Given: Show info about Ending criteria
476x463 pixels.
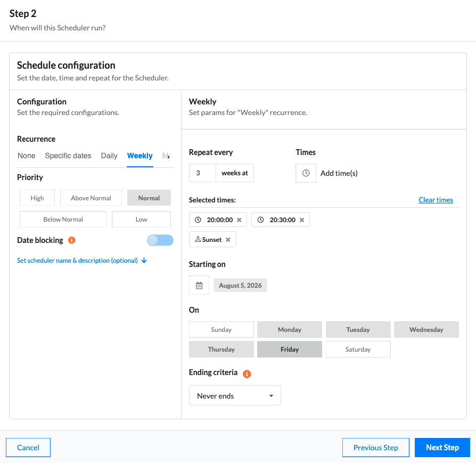Looking at the screenshot, I should (x=247, y=373).
